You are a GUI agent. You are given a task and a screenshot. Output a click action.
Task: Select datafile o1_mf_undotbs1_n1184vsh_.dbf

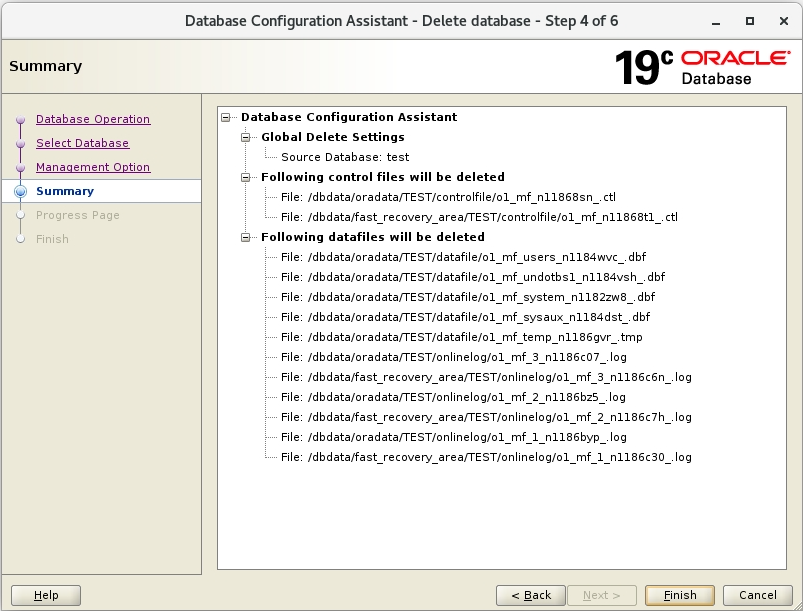tap(473, 277)
